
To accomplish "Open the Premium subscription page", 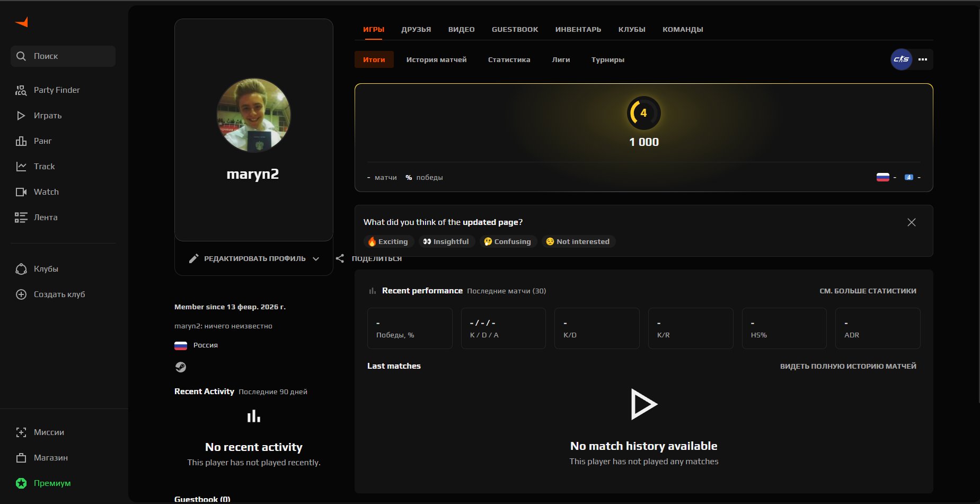I will coord(52,483).
